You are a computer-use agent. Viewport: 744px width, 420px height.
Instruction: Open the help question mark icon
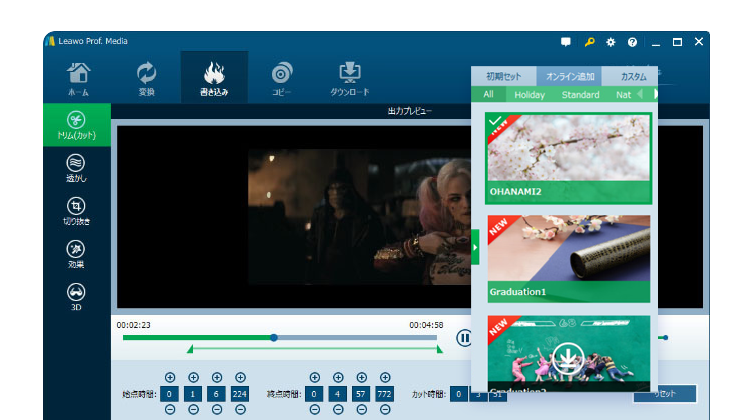pyautogui.click(x=632, y=42)
